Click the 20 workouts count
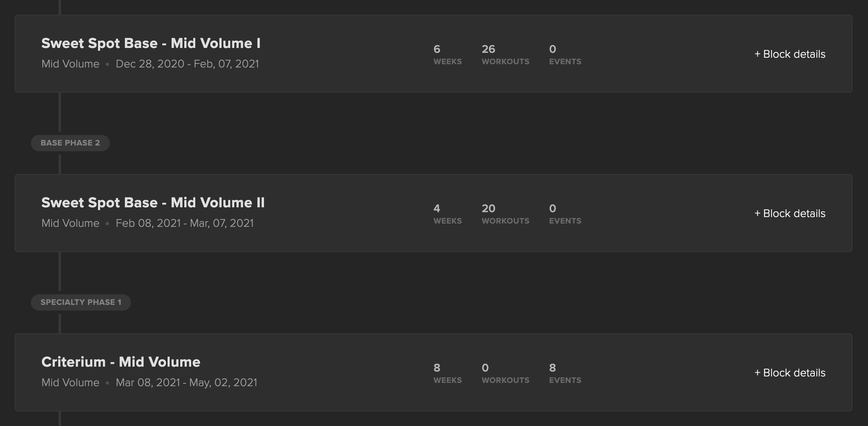Image resolution: width=868 pixels, height=426 pixels. coord(506,214)
